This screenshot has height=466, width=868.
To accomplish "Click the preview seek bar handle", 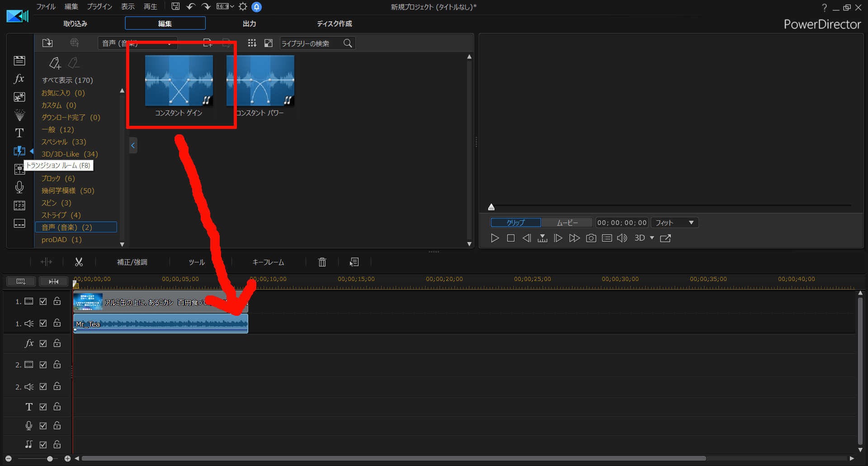I will tap(491, 207).
